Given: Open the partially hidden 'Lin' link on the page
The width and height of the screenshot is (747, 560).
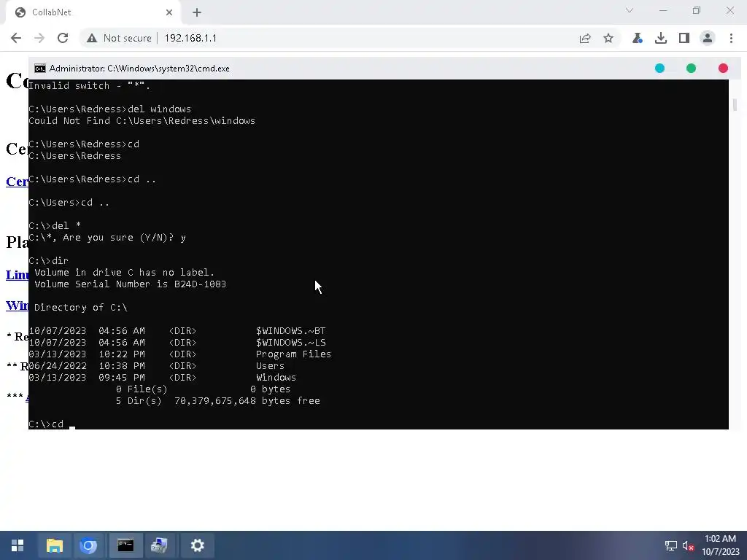Looking at the screenshot, I should click(x=18, y=275).
